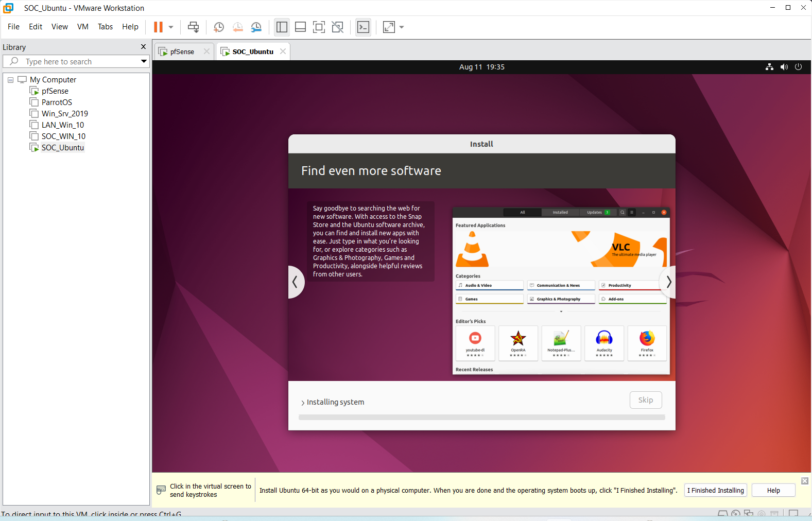Screen dimensions: 812x521
Task: Advance to next installer slide
Action: pos(668,282)
